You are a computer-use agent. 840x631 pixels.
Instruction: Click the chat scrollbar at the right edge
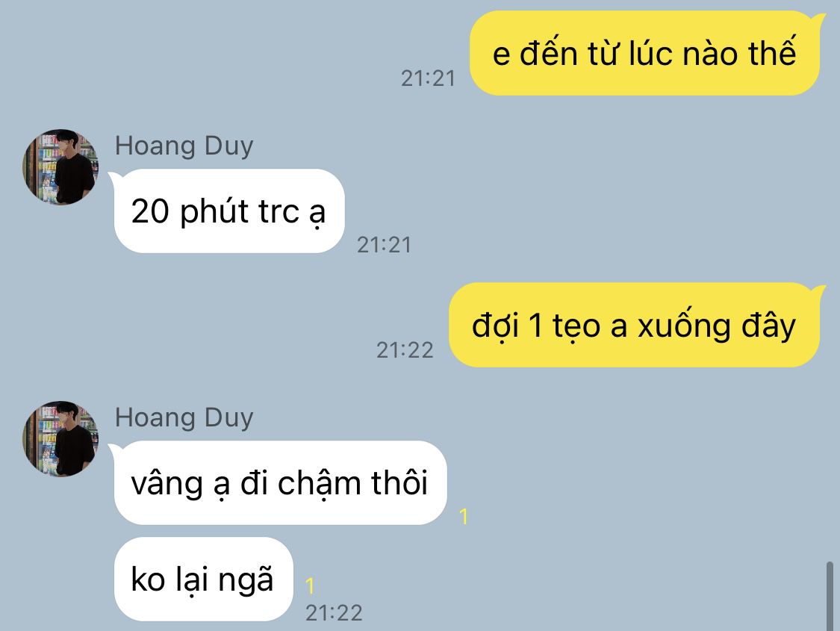(830, 596)
